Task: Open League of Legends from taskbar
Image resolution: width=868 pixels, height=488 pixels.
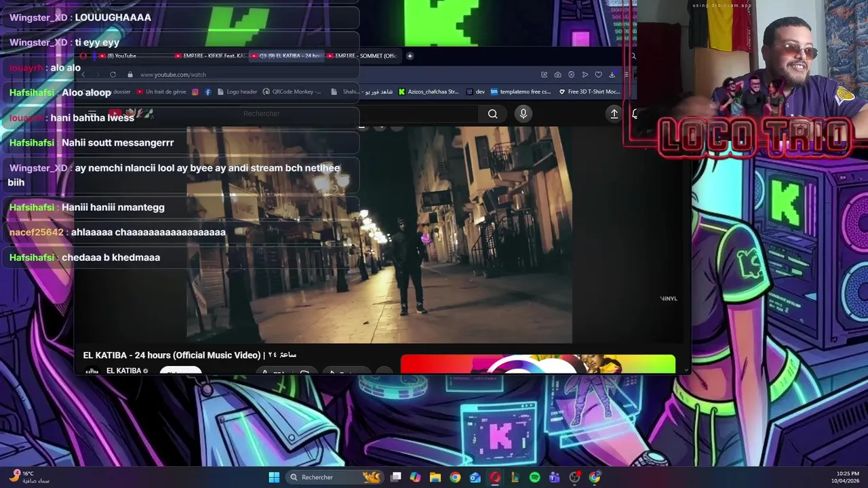Action: [515, 477]
